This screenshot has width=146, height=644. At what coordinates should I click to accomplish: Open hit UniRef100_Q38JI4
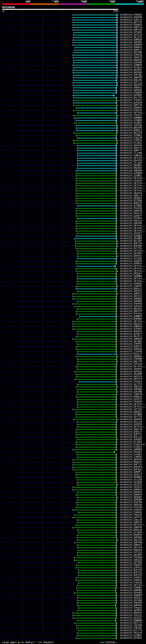[x=131, y=20]
